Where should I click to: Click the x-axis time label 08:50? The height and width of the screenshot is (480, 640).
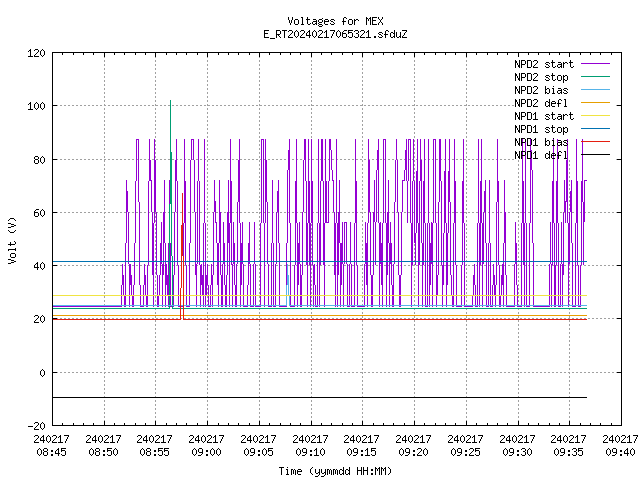click(103, 453)
